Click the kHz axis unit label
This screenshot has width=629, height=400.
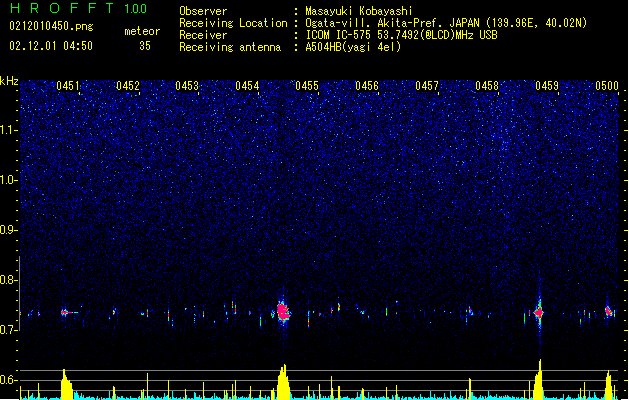[x=9, y=81]
